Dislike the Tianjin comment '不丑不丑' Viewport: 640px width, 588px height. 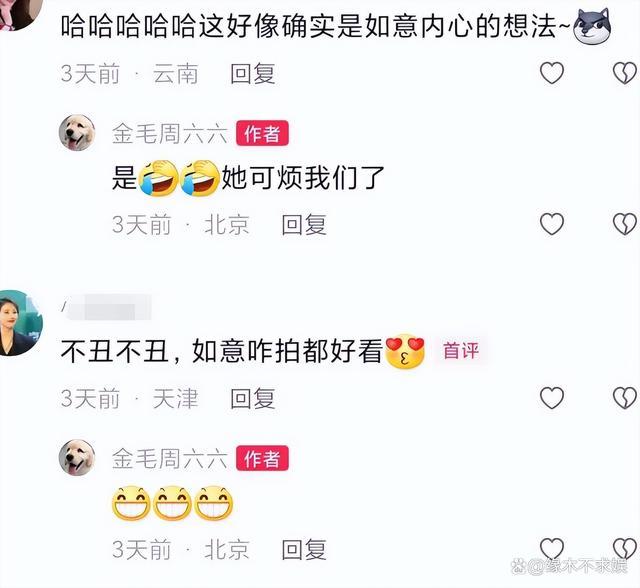pyautogui.click(x=625, y=397)
